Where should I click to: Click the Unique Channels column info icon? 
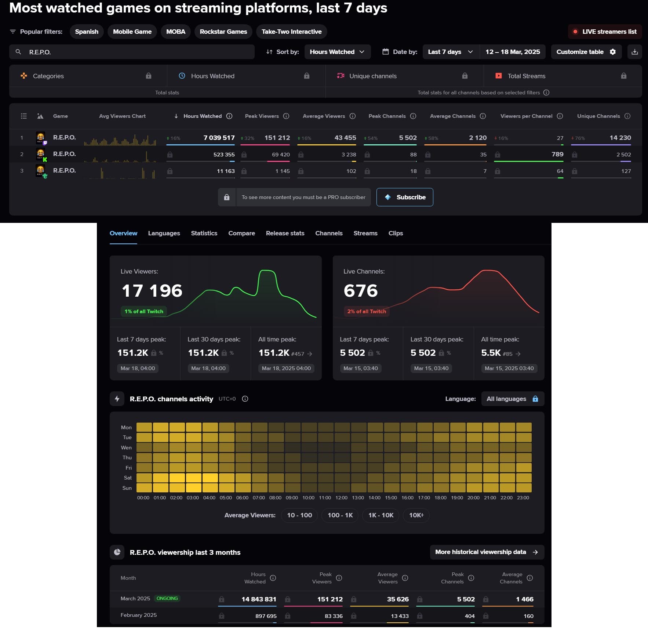(627, 116)
